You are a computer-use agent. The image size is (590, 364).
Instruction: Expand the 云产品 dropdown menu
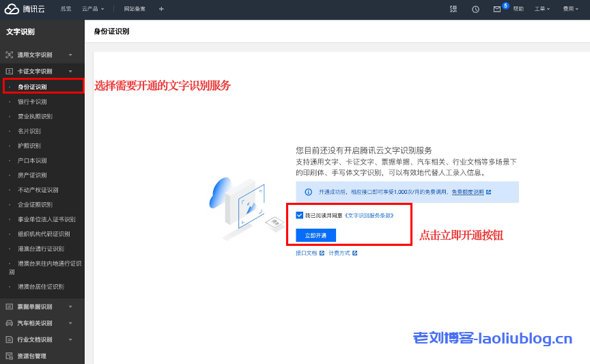pos(93,9)
